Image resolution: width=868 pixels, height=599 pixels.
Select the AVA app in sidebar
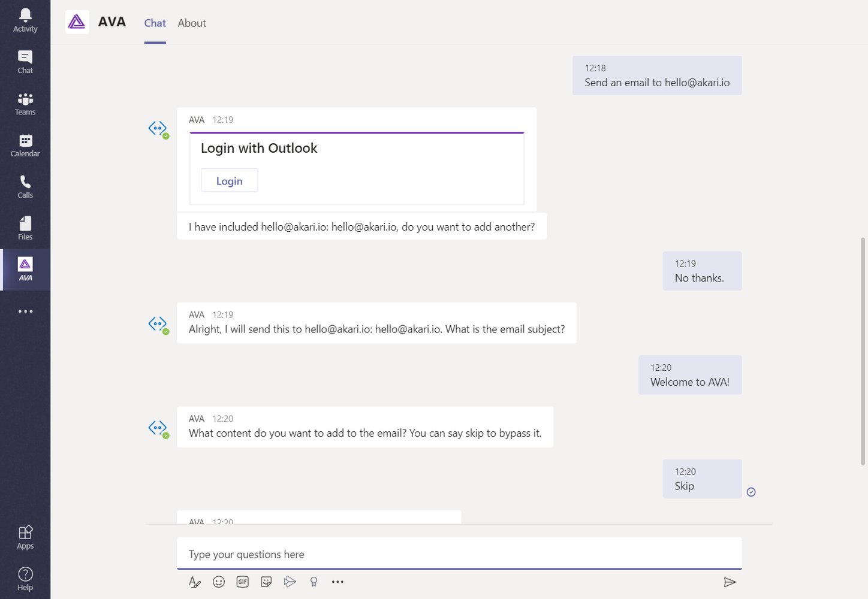pyautogui.click(x=25, y=270)
